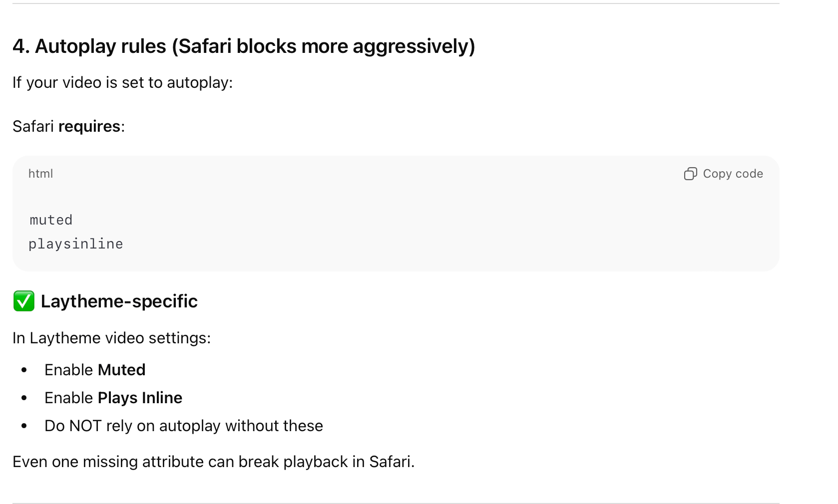
Task: Click the "playsinline" code line
Action: coord(75,244)
